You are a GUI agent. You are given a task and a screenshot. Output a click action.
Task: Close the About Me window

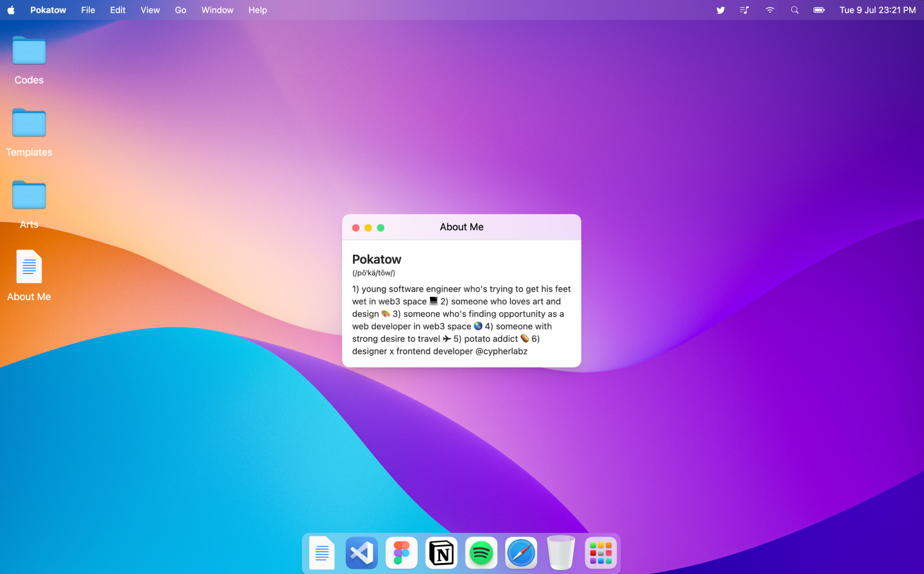(x=355, y=228)
